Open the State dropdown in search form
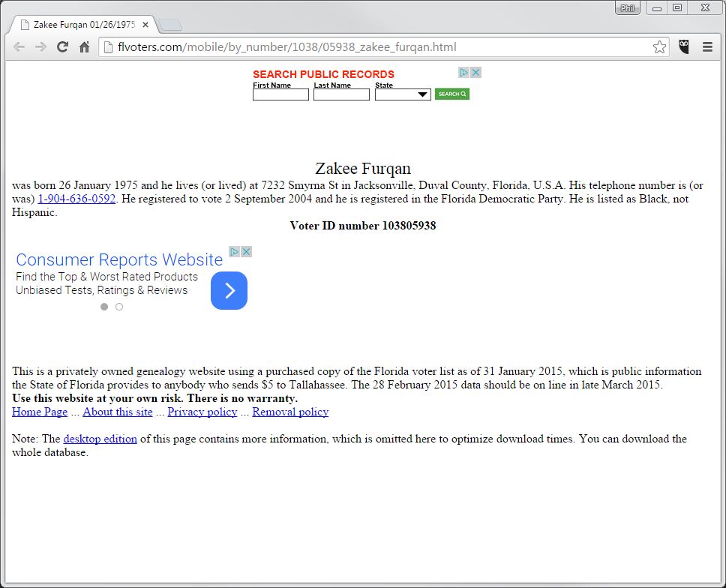726x588 pixels. click(403, 94)
